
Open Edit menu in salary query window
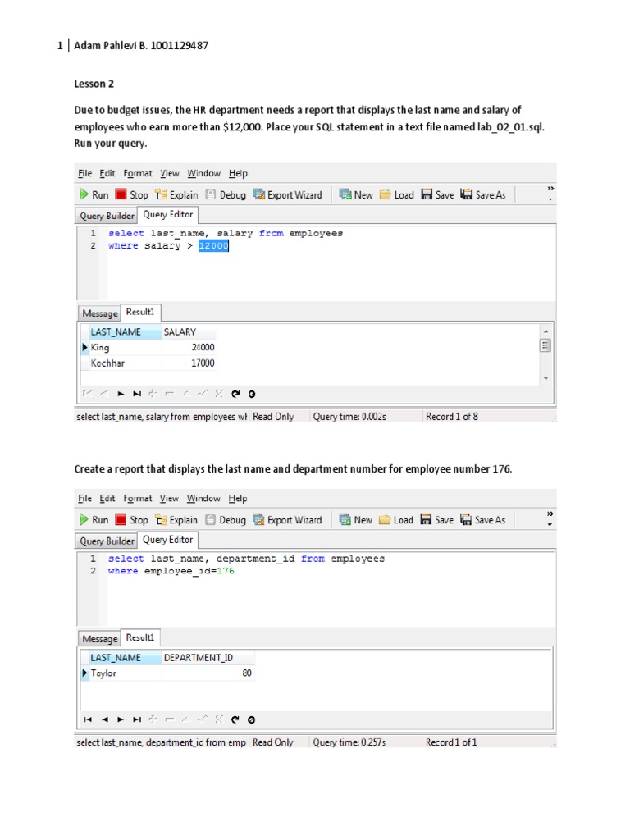click(x=107, y=173)
